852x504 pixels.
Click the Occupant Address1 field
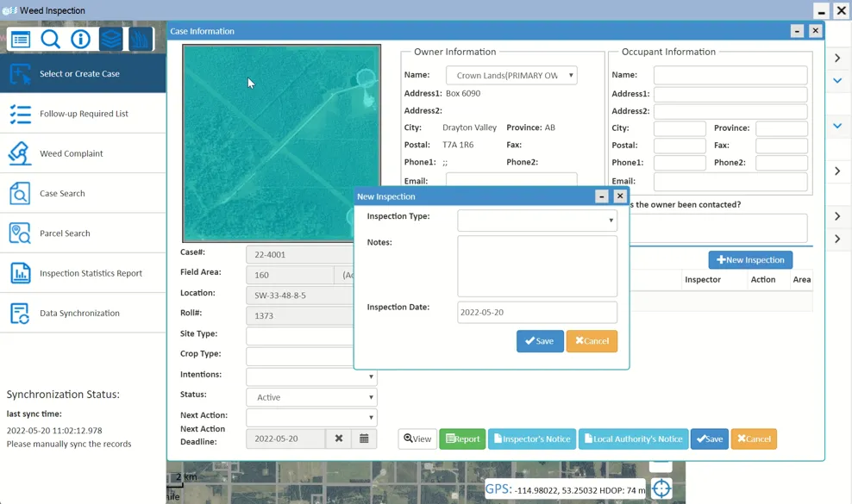click(x=730, y=94)
